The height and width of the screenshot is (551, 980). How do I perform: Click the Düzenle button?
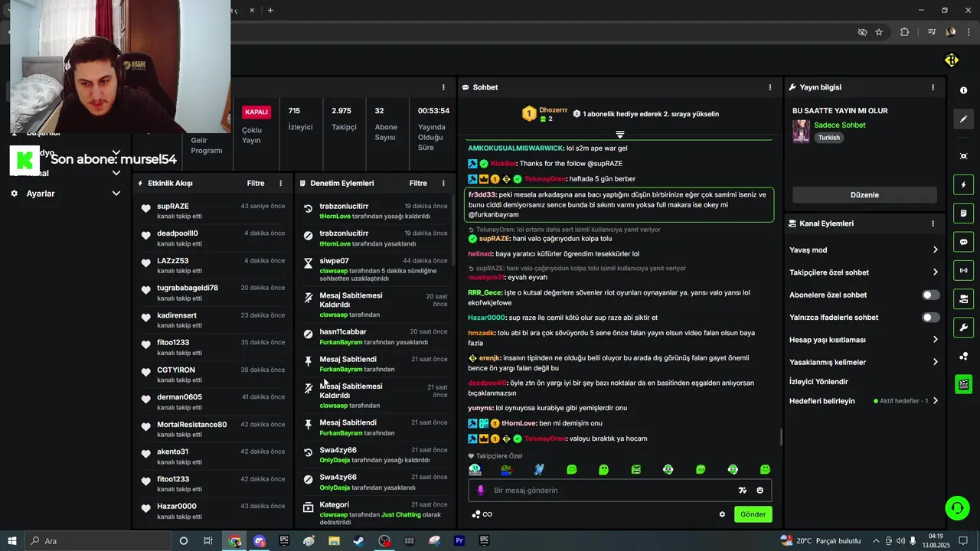[x=864, y=195]
